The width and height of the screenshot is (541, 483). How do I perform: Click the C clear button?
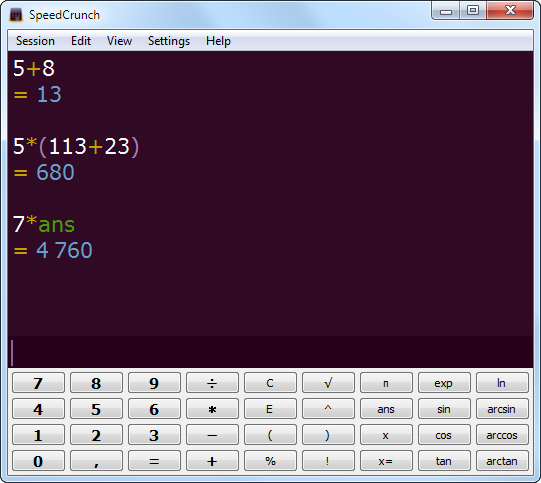(270, 383)
